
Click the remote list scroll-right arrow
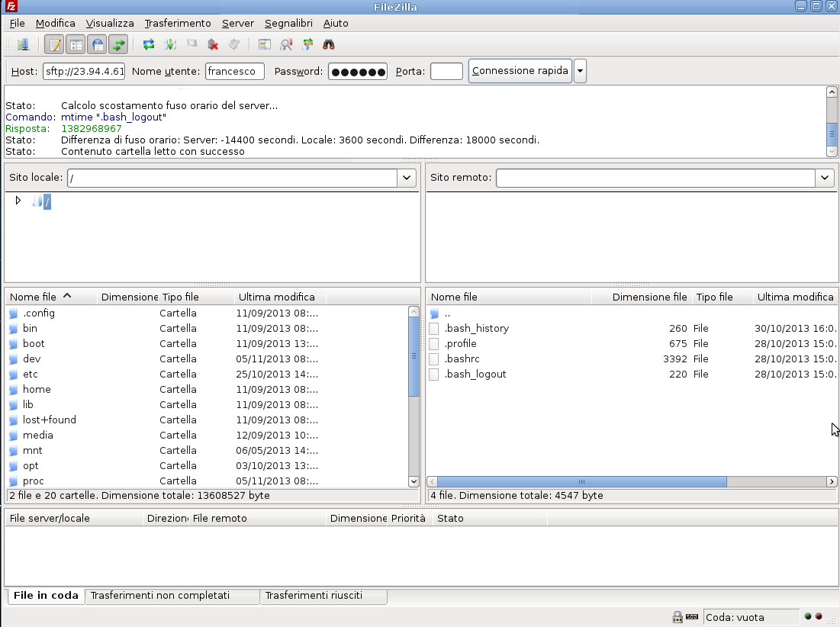point(832,481)
